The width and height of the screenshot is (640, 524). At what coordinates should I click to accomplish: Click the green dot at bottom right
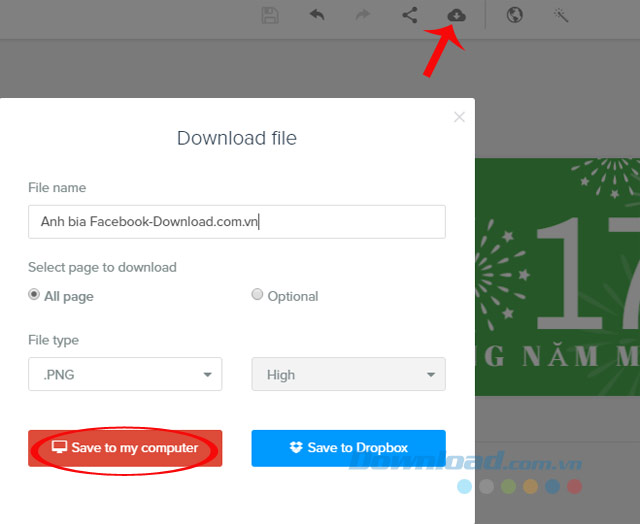pyautogui.click(x=508, y=487)
